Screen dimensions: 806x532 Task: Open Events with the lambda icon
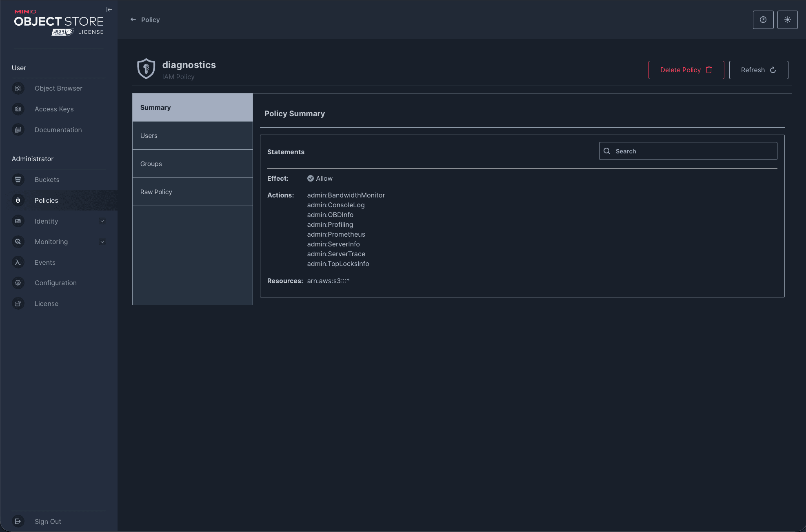tap(18, 262)
